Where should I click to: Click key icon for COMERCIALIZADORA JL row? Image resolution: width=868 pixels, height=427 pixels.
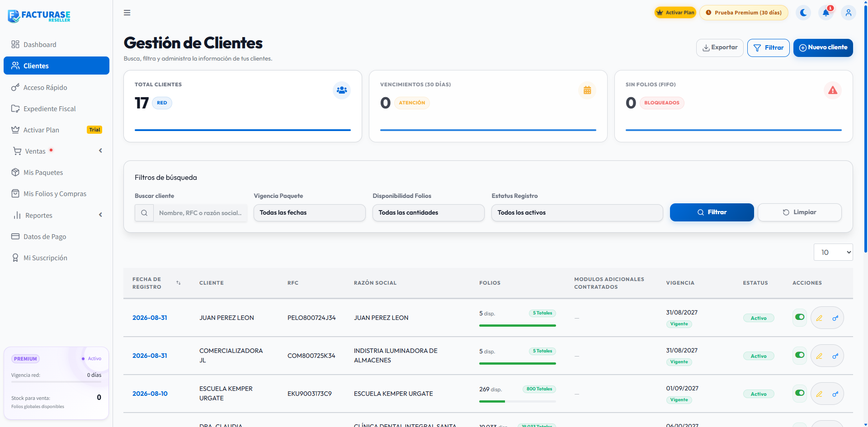pos(835,356)
